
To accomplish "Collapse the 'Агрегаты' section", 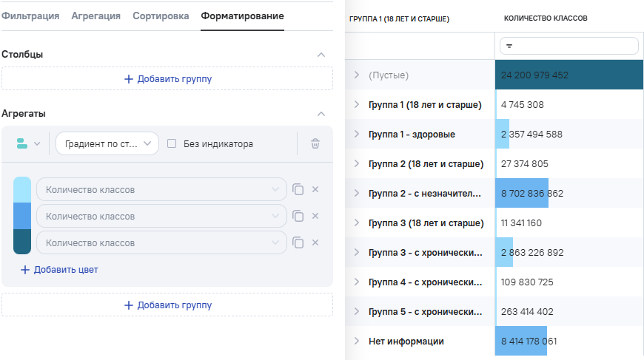I will (x=321, y=114).
